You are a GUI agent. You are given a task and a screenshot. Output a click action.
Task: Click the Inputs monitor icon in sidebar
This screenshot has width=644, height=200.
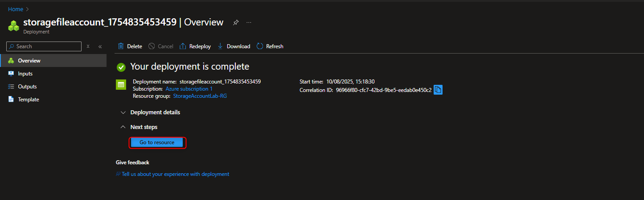point(11,74)
